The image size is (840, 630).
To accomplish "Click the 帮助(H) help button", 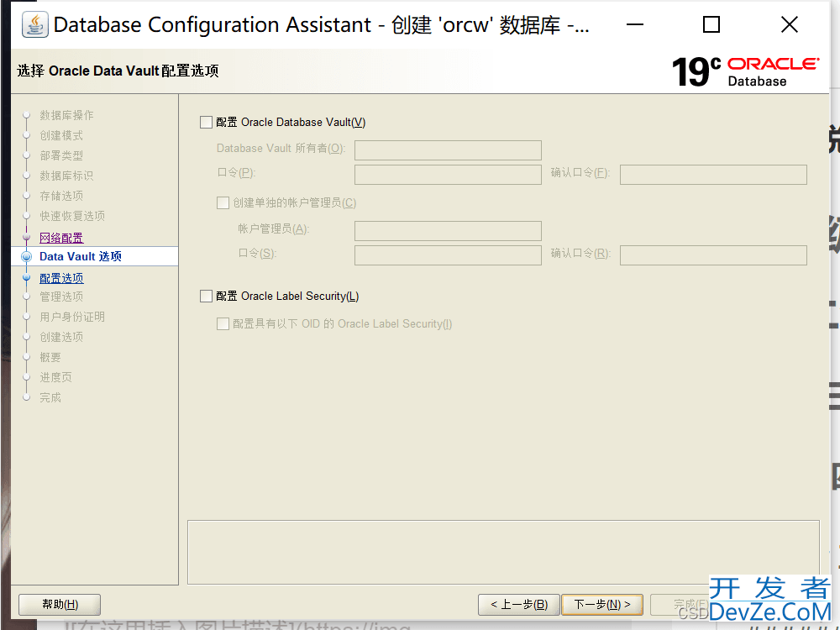I will click(60, 604).
